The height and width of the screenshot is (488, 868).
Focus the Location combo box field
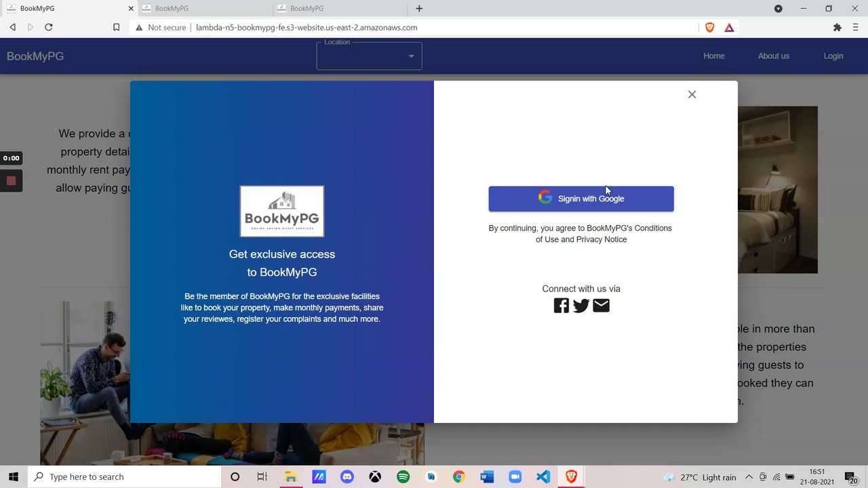pos(369,56)
